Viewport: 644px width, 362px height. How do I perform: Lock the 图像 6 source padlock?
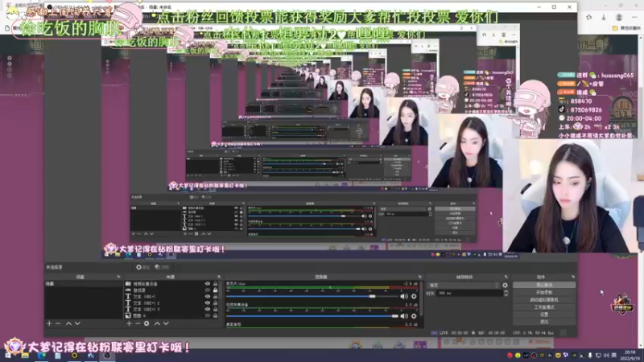point(215,315)
